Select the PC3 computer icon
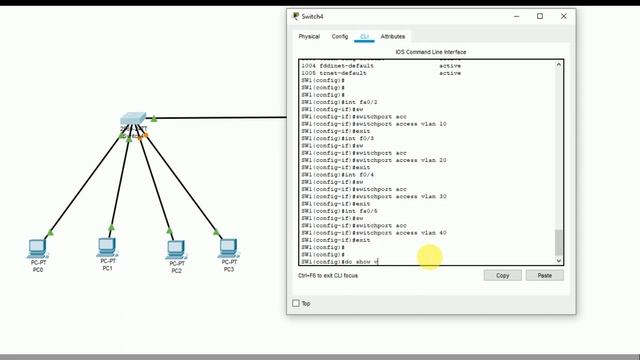The image size is (640, 360). [x=228, y=248]
